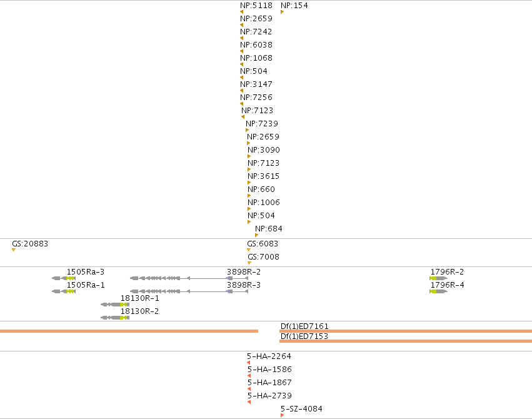Click the NP:5118 insertion label
532x419 pixels.
click(x=256, y=6)
